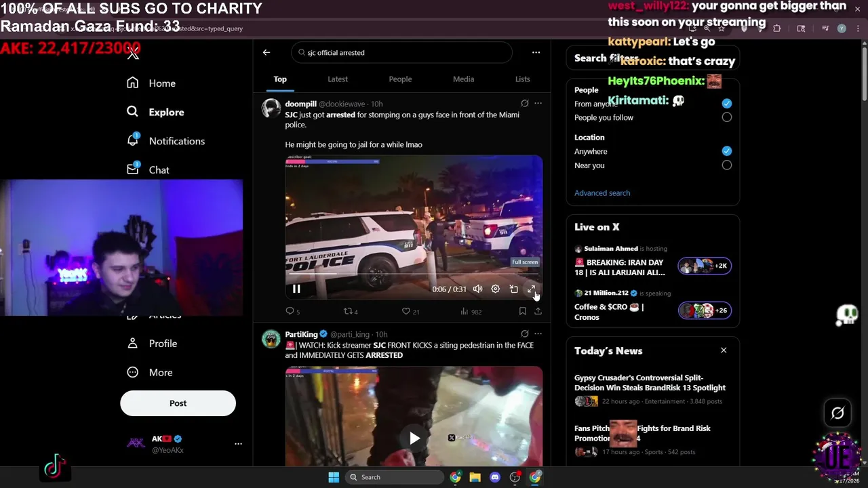Expand doompill post more options menu
The width and height of the screenshot is (868, 488).
(x=538, y=104)
